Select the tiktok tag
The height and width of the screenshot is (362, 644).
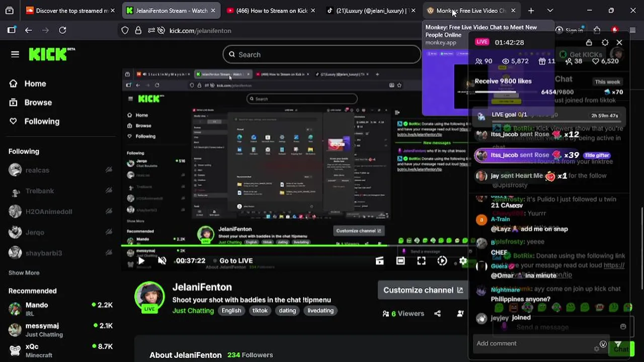pyautogui.click(x=260, y=310)
